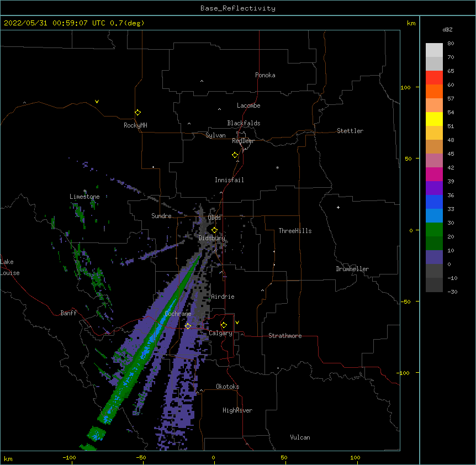Click the dBZ heading above the legend
Image resolution: width=476 pixels, height=465 pixels.
(x=447, y=29)
